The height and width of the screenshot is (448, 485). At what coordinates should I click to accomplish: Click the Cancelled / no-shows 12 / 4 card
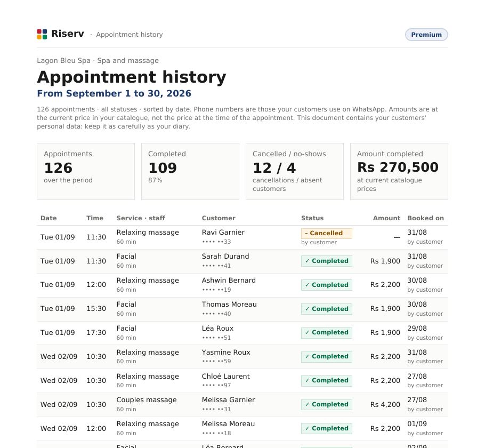click(294, 171)
